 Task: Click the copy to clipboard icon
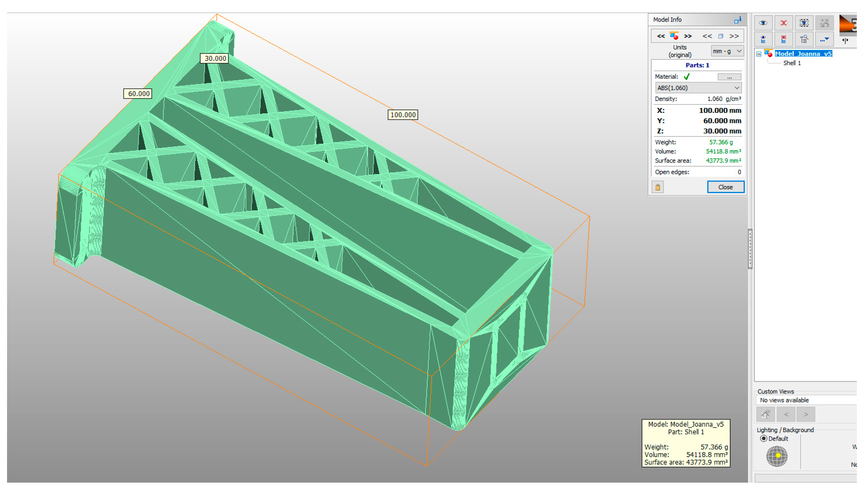[657, 187]
